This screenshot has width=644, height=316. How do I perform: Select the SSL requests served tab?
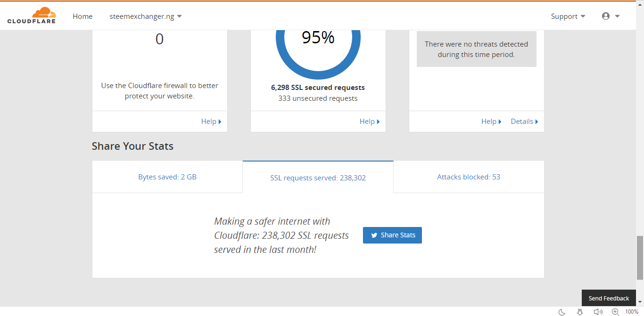[x=318, y=178]
